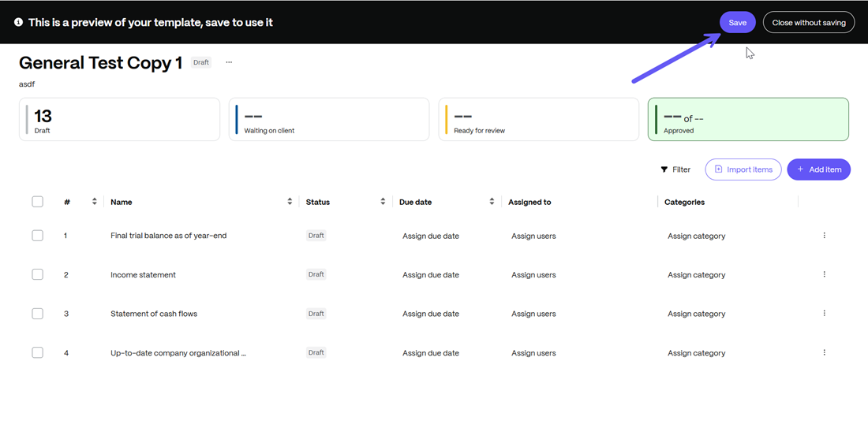Image resolution: width=868 pixels, height=428 pixels.
Task: Open the Final trial balance as of year-end item
Action: [168, 236]
